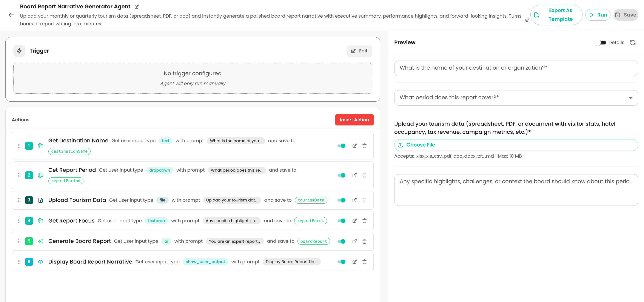Disable the Upload Tourism Data action

(x=341, y=200)
